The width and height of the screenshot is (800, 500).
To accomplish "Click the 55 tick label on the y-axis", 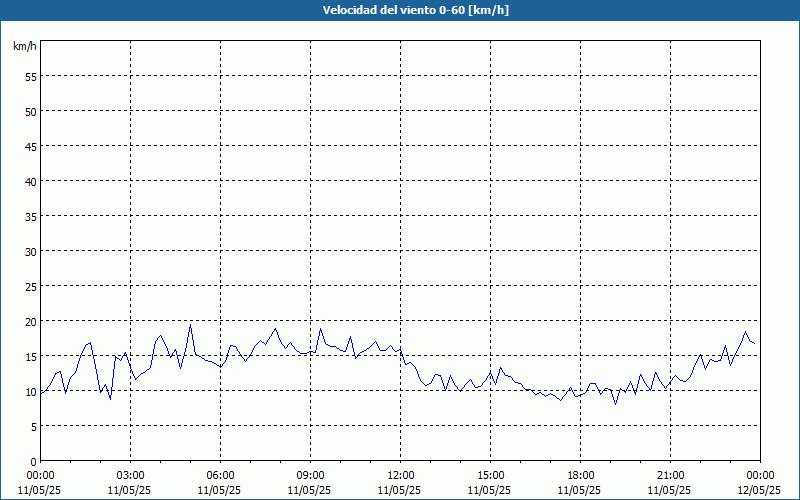I will [x=30, y=76].
